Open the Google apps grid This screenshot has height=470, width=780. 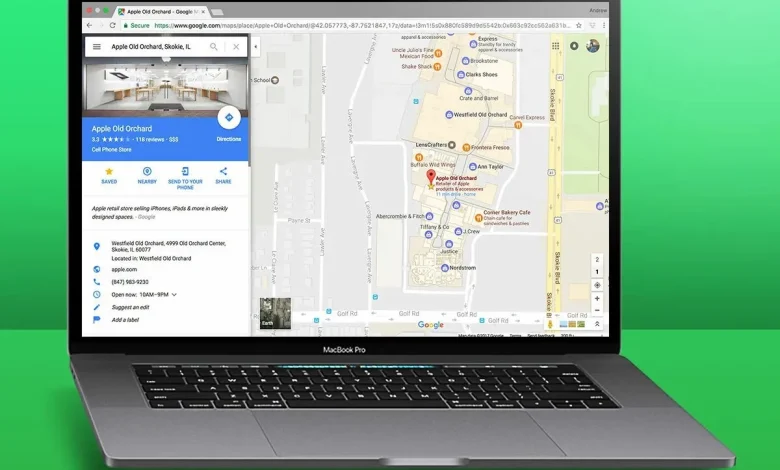(x=555, y=46)
